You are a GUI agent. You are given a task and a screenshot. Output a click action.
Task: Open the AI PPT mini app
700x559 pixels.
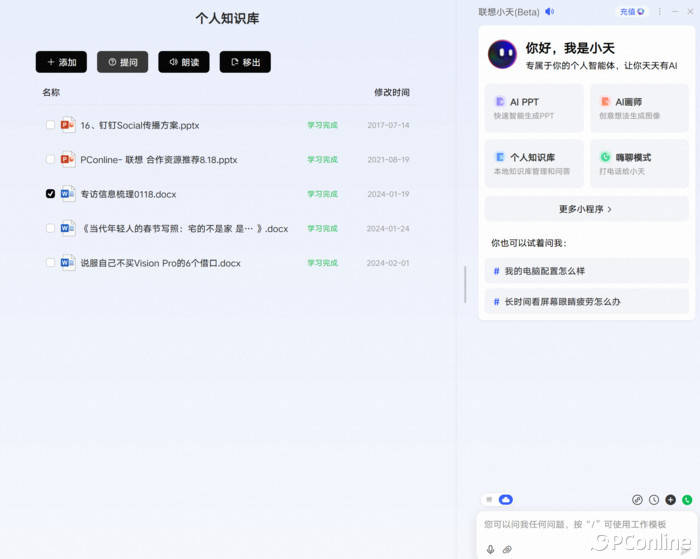pyautogui.click(x=534, y=108)
